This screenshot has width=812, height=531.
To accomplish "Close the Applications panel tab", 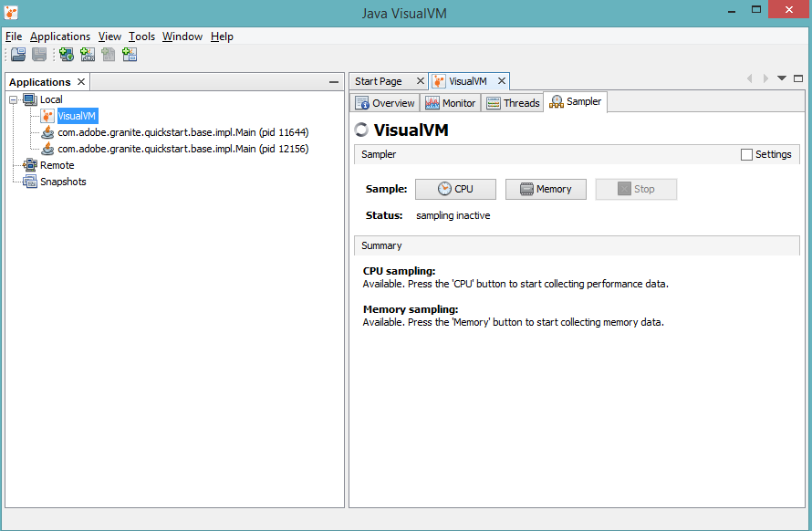I will (81, 82).
